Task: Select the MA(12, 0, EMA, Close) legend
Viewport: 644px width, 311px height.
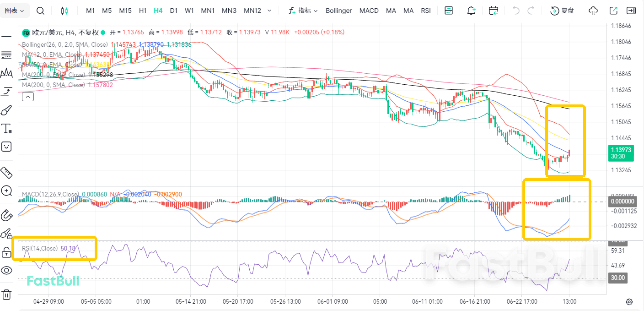Action: [x=52, y=55]
